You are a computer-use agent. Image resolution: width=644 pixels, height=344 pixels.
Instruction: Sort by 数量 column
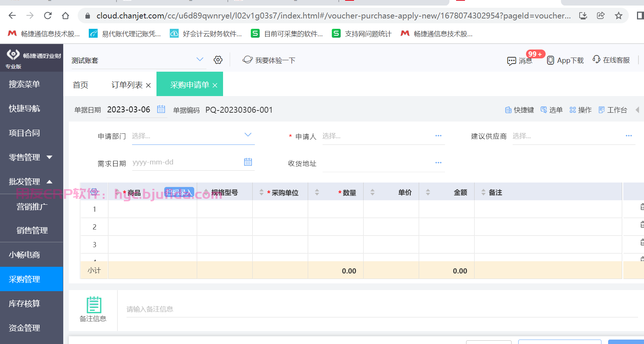(317, 192)
